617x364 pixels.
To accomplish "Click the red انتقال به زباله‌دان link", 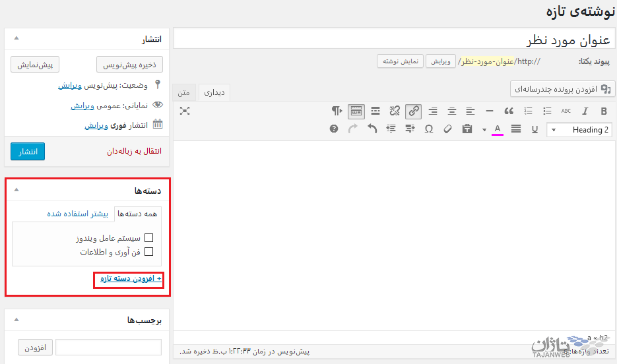I will [134, 152].
